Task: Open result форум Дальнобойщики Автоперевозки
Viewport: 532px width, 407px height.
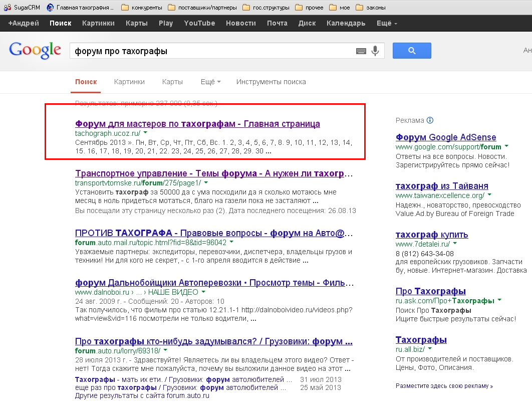Action: coord(214,283)
